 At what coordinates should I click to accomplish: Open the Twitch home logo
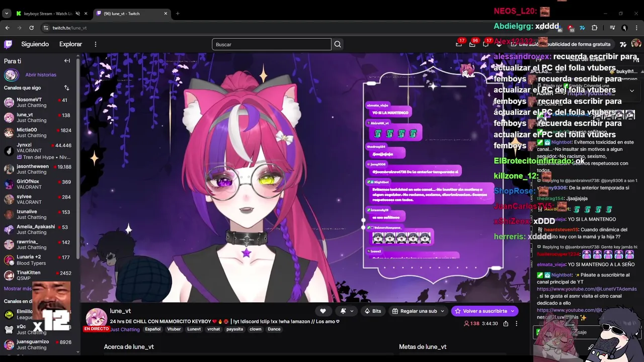click(x=8, y=44)
